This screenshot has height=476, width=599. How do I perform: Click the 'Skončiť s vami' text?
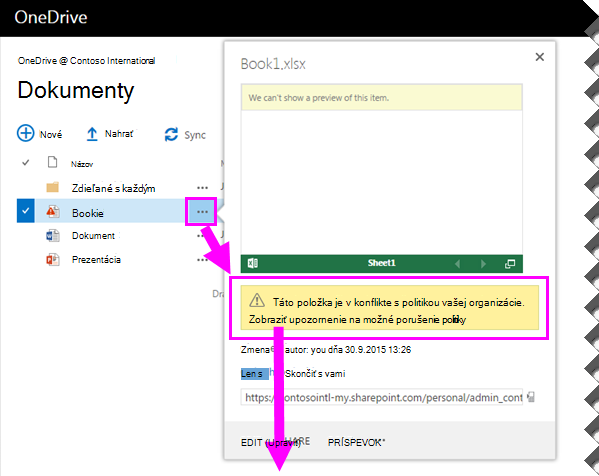(x=315, y=374)
